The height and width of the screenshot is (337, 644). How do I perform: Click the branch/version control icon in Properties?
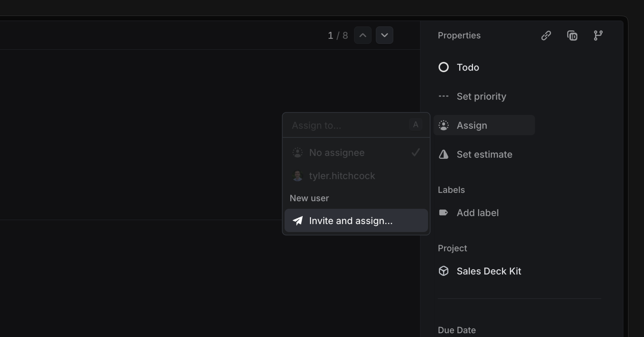click(x=598, y=35)
